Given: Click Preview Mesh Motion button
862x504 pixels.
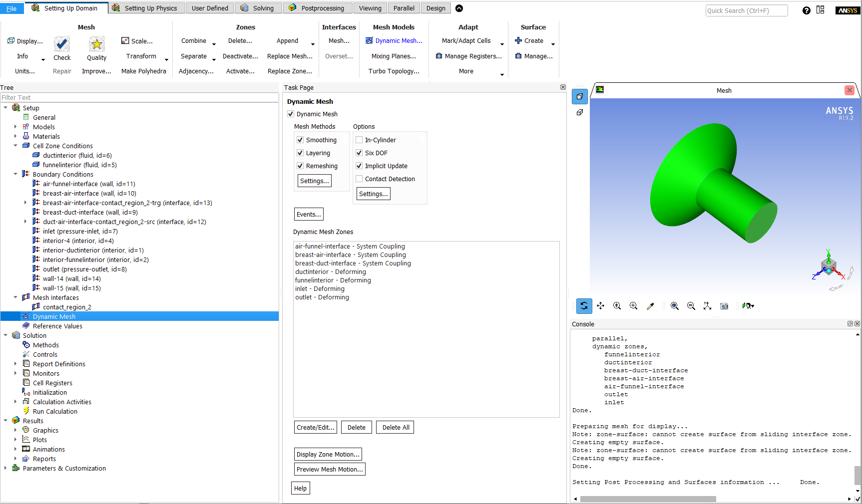Looking at the screenshot, I should [330, 470].
